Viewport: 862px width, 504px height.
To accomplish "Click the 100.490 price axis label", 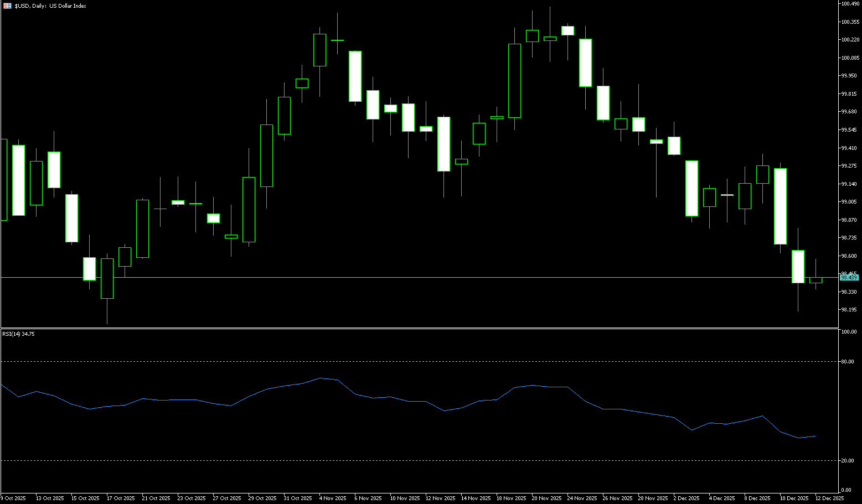I will (x=850, y=4).
